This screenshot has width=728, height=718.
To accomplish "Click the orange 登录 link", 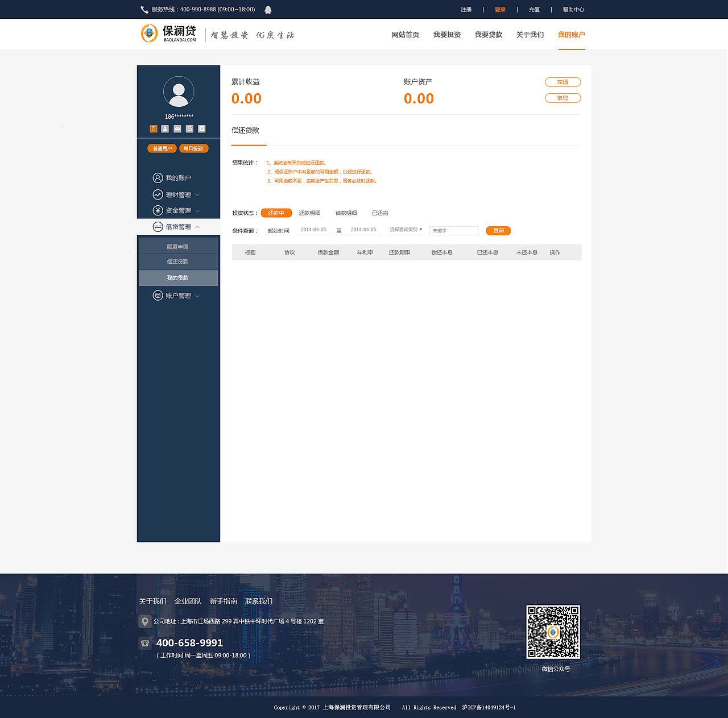I will 500,10.
